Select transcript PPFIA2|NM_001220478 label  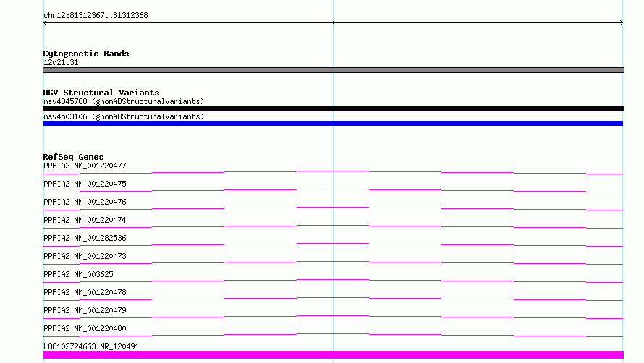point(85,292)
